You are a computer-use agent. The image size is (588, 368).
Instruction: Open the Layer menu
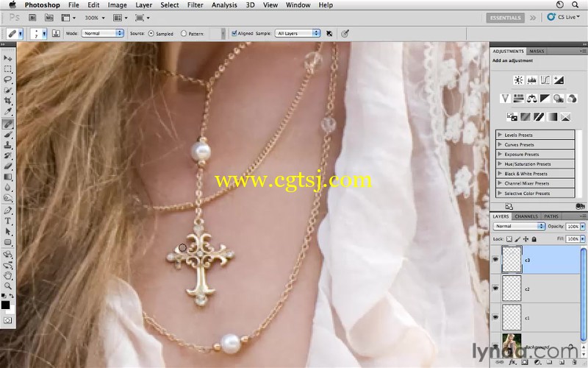click(x=143, y=5)
